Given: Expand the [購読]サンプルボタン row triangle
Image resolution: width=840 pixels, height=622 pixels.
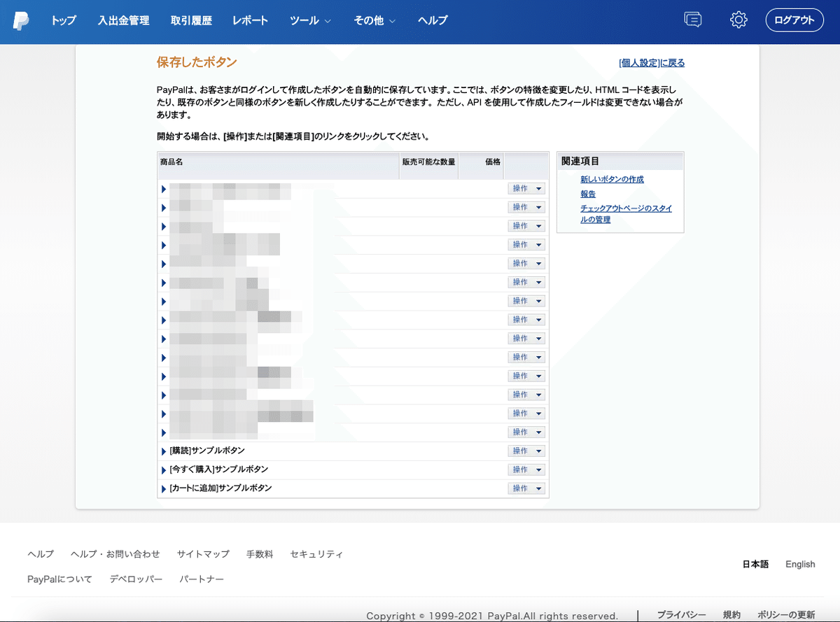Looking at the screenshot, I should pos(164,451).
